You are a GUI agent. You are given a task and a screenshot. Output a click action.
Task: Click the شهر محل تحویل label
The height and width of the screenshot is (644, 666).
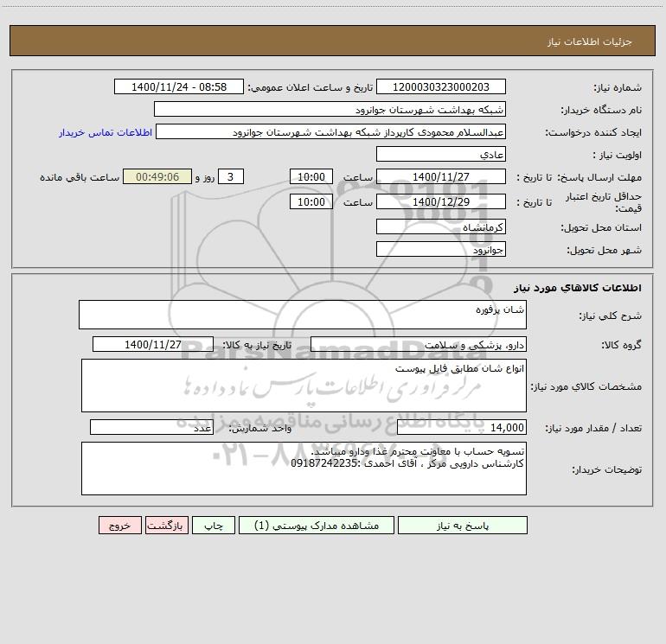pos(605,251)
